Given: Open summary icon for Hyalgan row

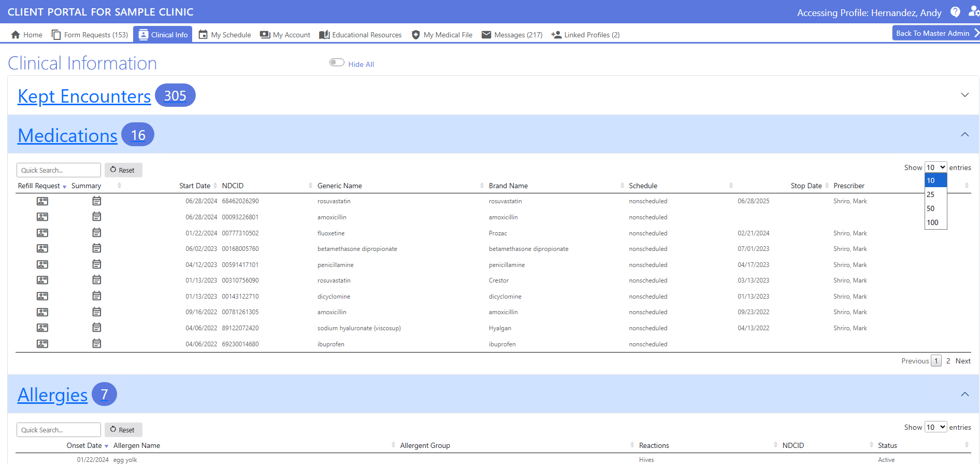Looking at the screenshot, I should point(97,328).
